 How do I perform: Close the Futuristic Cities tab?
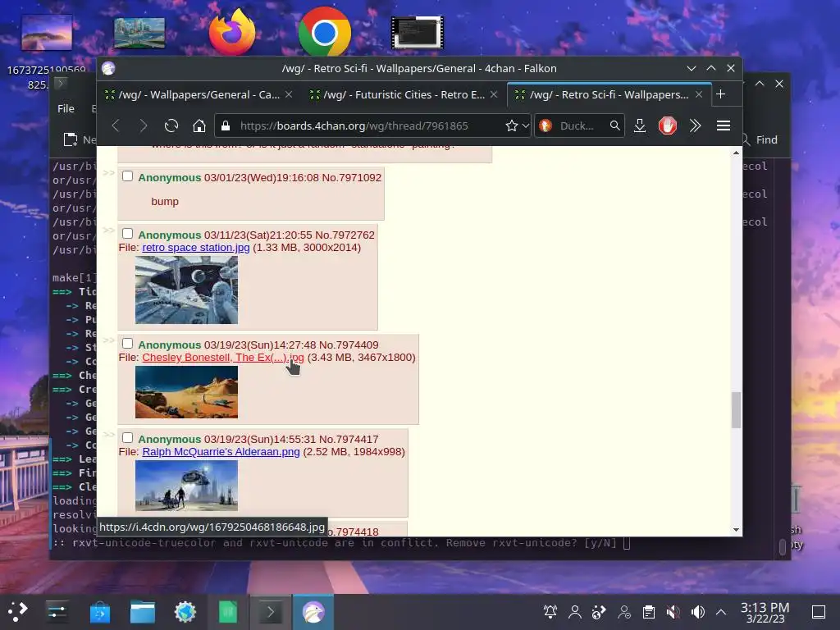[x=494, y=94]
